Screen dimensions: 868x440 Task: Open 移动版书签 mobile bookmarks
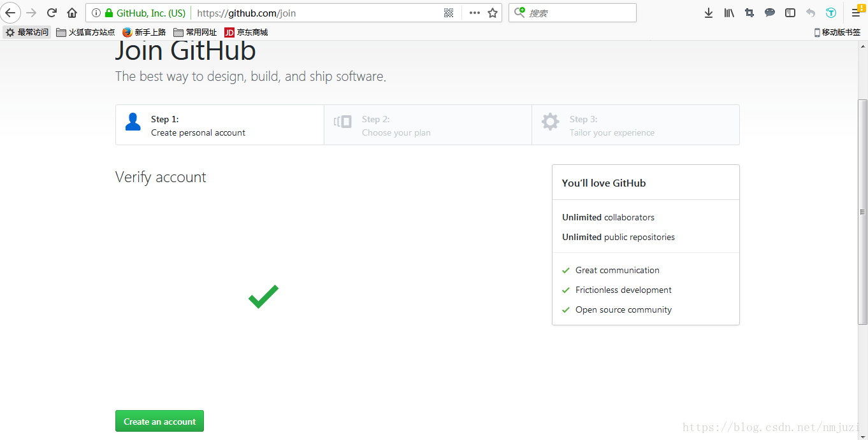pyautogui.click(x=837, y=32)
